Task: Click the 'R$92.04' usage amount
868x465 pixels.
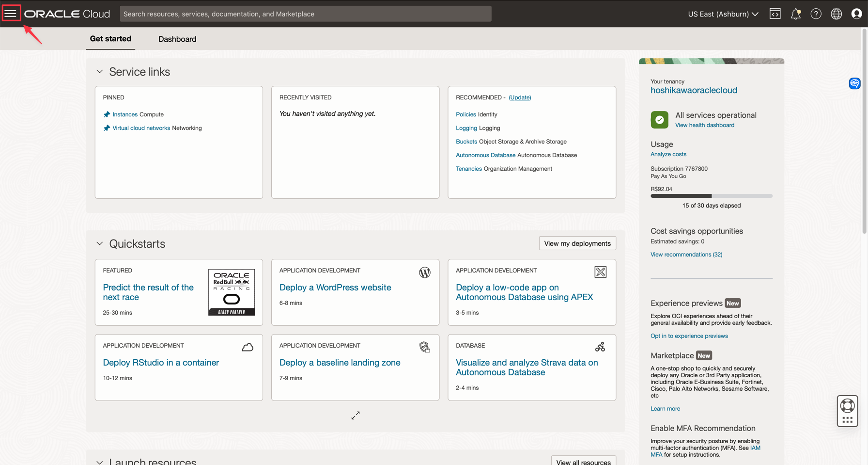Action: tap(661, 189)
